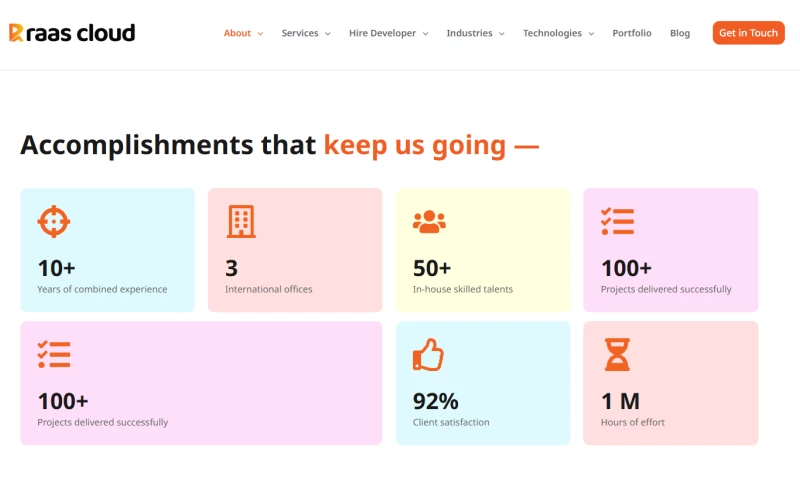Expand the Services dropdown menu
The height and width of the screenshot is (480, 800).
tap(305, 33)
